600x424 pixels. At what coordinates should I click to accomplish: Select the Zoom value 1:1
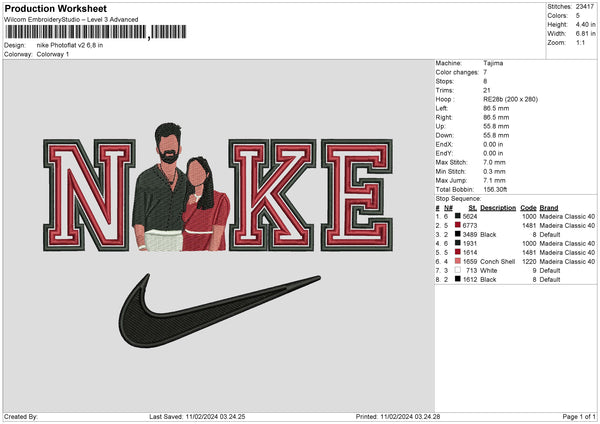580,42
